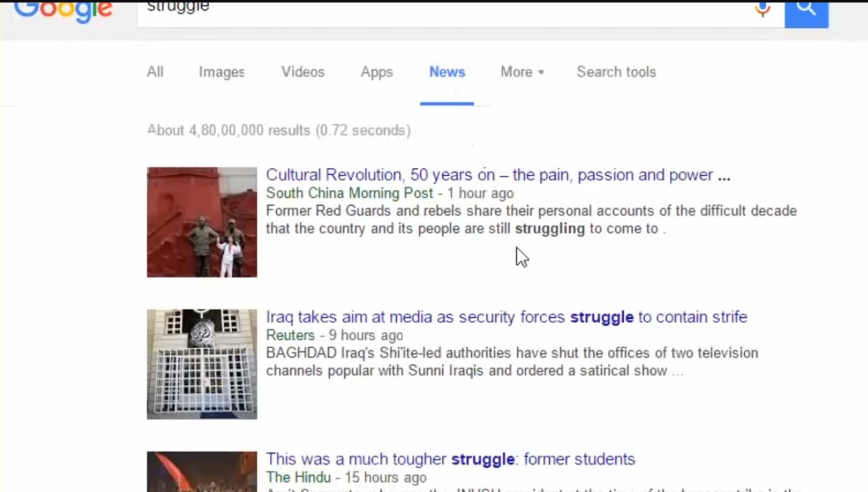Click the microphone voice search icon
Image resolution: width=868 pixels, height=492 pixels.
pos(763,9)
